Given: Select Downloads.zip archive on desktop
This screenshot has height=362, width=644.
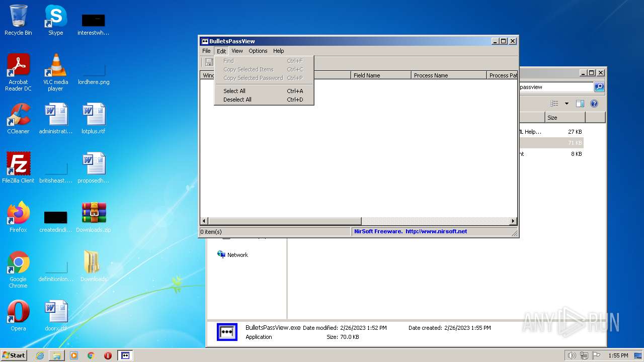Looking at the screenshot, I should [x=93, y=218].
